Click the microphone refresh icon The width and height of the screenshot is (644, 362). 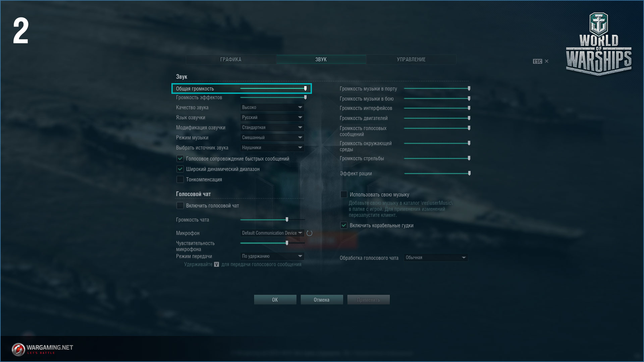309,233
